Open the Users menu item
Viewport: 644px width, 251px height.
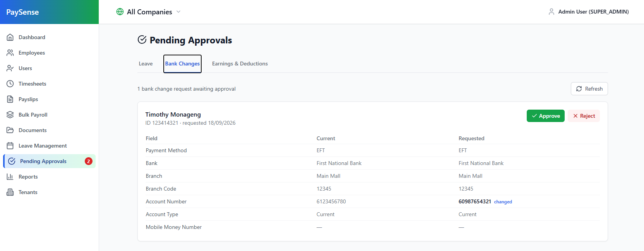49,68
